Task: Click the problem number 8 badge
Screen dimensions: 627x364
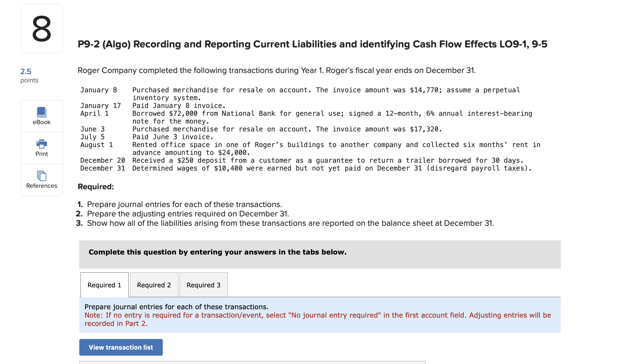Action: click(41, 28)
